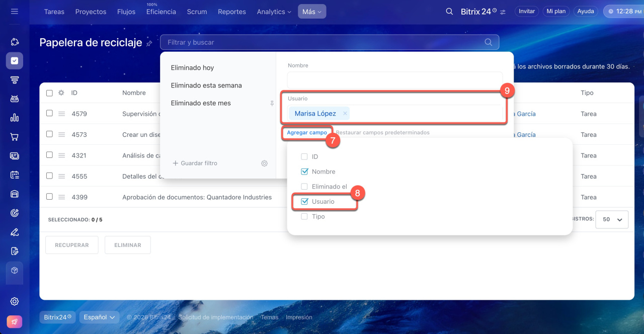Uncheck the Usuario field checkbox
The width and height of the screenshot is (644, 334).
(x=304, y=202)
